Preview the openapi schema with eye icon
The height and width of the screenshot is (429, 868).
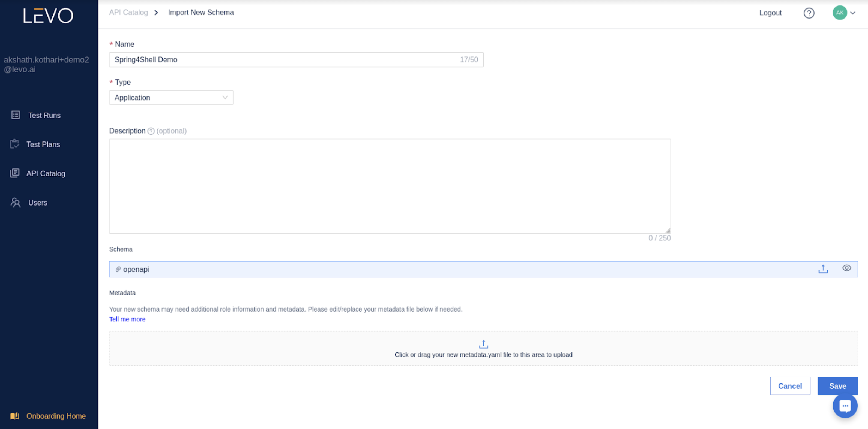point(846,268)
